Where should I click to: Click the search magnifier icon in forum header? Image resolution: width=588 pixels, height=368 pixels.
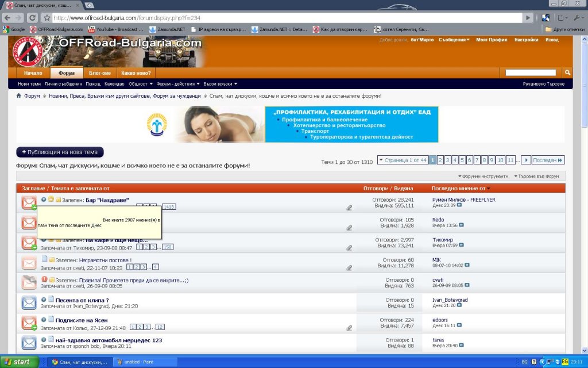click(x=567, y=72)
